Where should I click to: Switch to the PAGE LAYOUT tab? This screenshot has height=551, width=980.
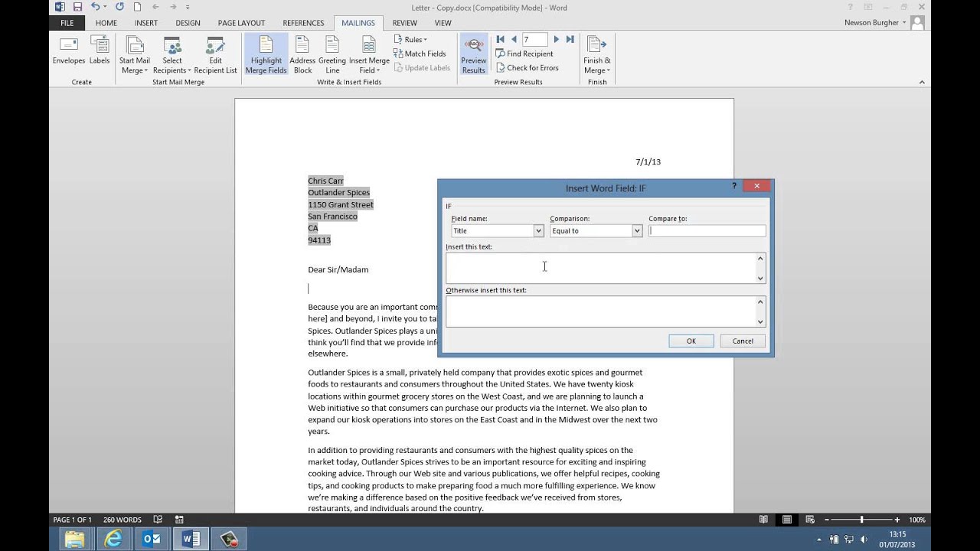[241, 23]
